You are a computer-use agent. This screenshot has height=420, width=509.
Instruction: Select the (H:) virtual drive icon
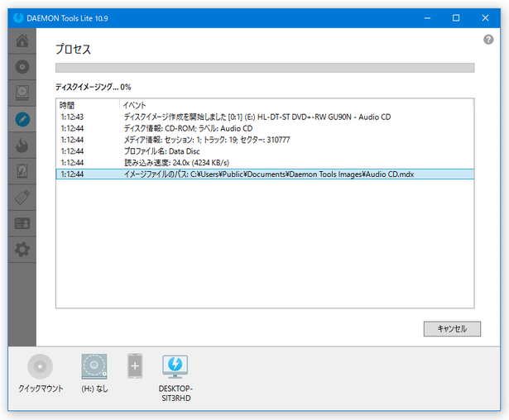tap(94, 366)
